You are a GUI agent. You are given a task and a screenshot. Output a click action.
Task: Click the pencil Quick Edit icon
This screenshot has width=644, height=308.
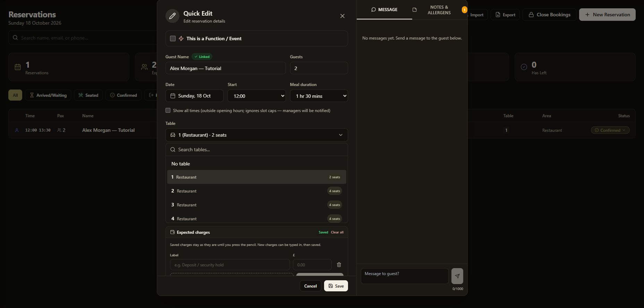pyautogui.click(x=172, y=16)
